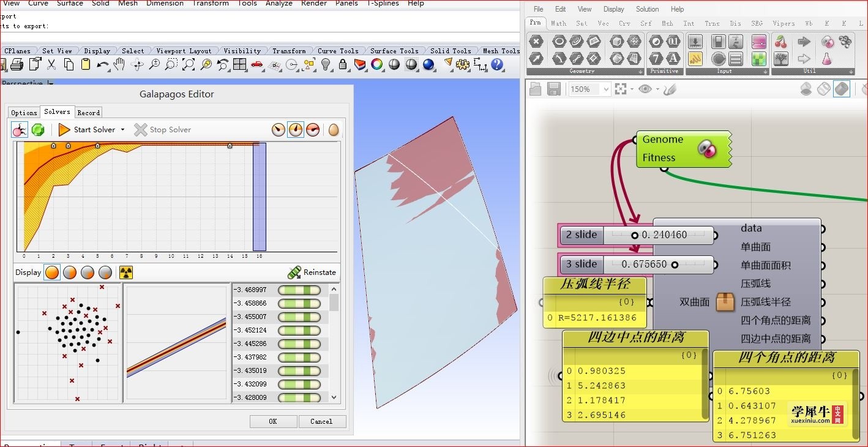
Task: Expand the Geometry panel group arrow
Action: click(x=640, y=72)
